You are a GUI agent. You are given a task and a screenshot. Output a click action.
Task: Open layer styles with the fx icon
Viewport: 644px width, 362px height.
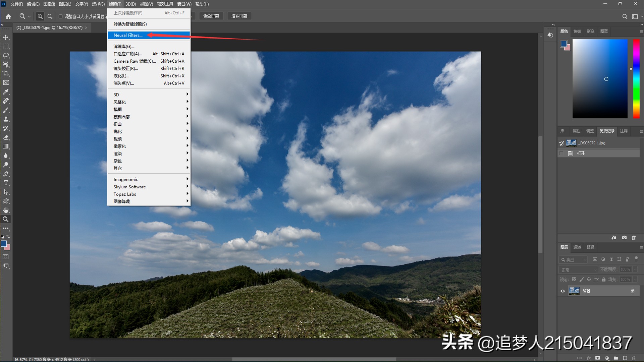(x=589, y=358)
